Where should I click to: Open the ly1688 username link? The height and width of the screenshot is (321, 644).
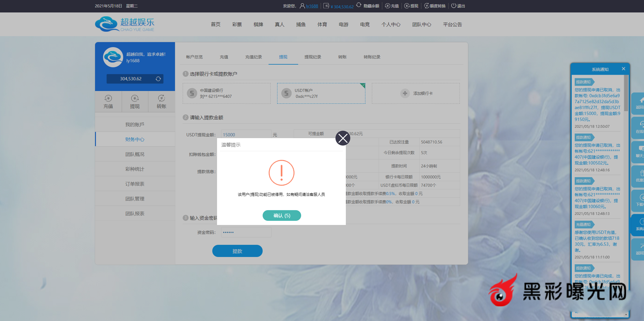pyautogui.click(x=312, y=6)
